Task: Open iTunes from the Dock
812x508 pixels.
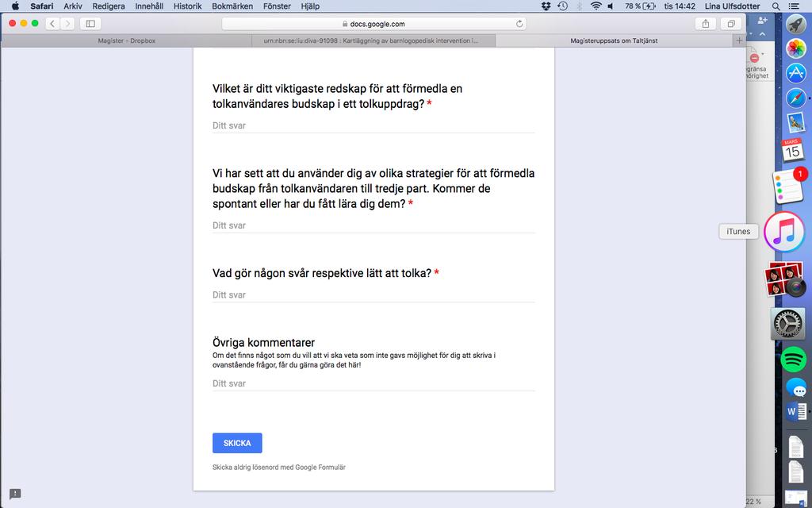Action: (x=784, y=232)
